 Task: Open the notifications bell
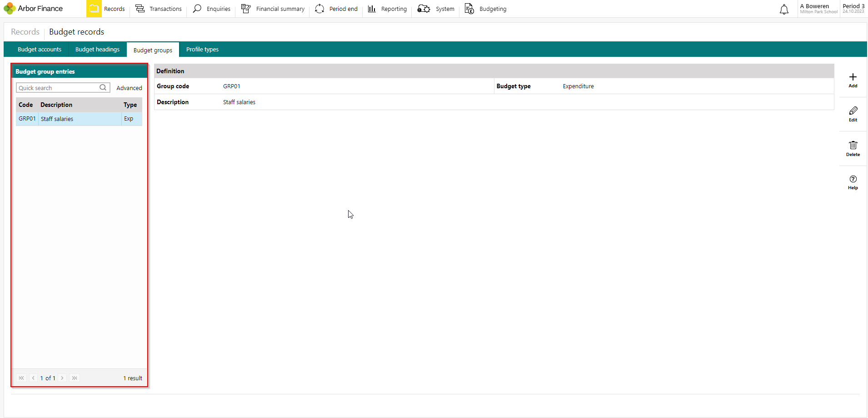784,9
